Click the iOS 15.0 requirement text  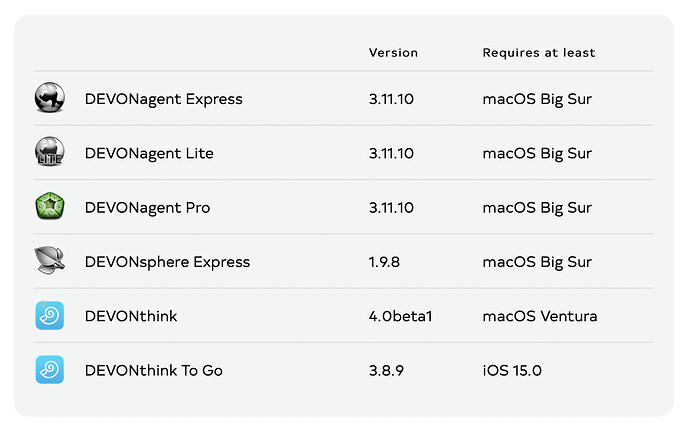(x=512, y=370)
